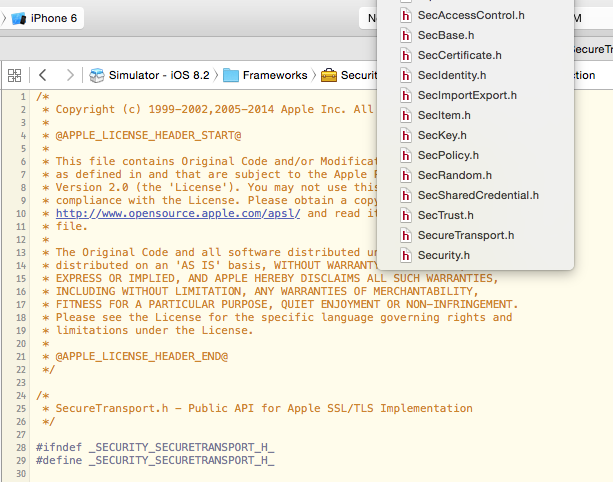
Task: Click the header icon beside SecSharedCredential.h
Action: coord(406,195)
